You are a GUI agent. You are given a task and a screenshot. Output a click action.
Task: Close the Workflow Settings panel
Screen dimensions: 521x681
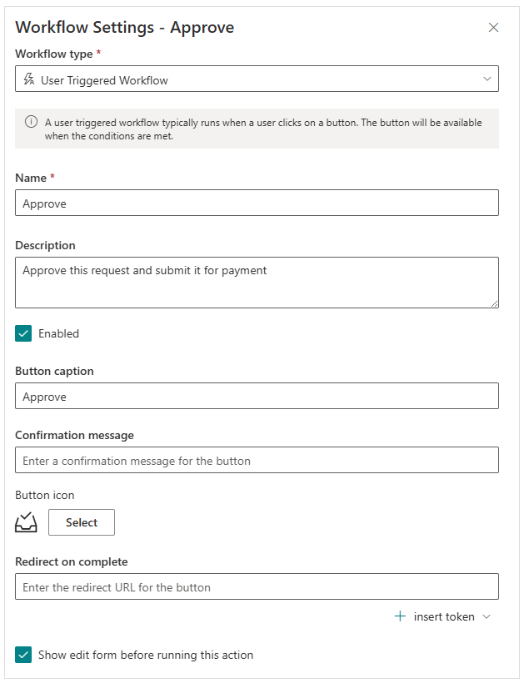click(x=493, y=27)
